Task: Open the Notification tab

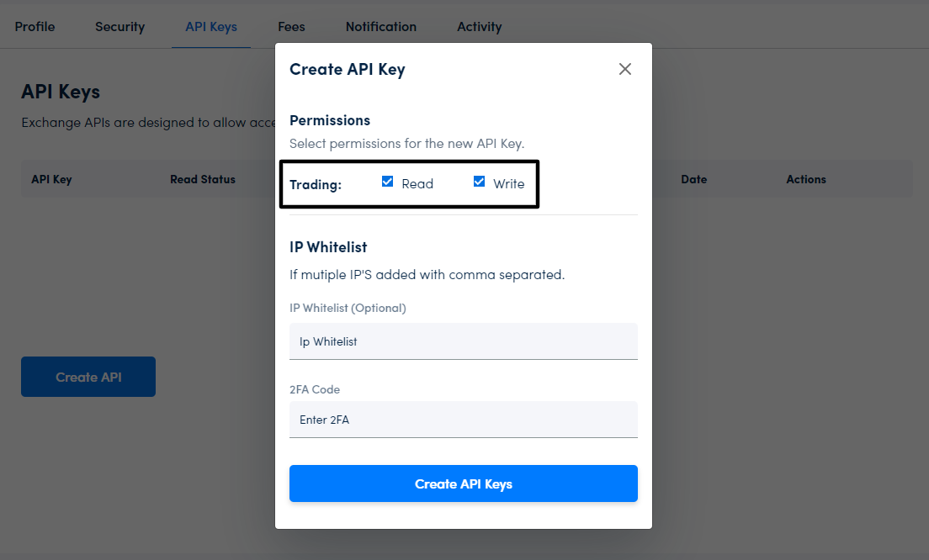Action: [380, 27]
